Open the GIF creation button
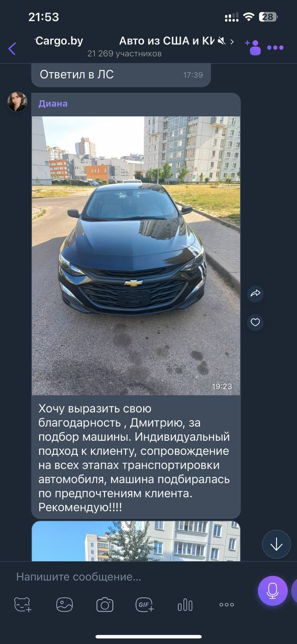Viewport: 297px width, 644px height. pyautogui.click(x=145, y=605)
